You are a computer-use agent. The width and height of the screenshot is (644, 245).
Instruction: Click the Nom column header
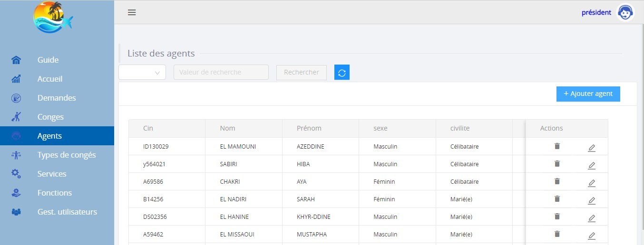coord(227,128)
